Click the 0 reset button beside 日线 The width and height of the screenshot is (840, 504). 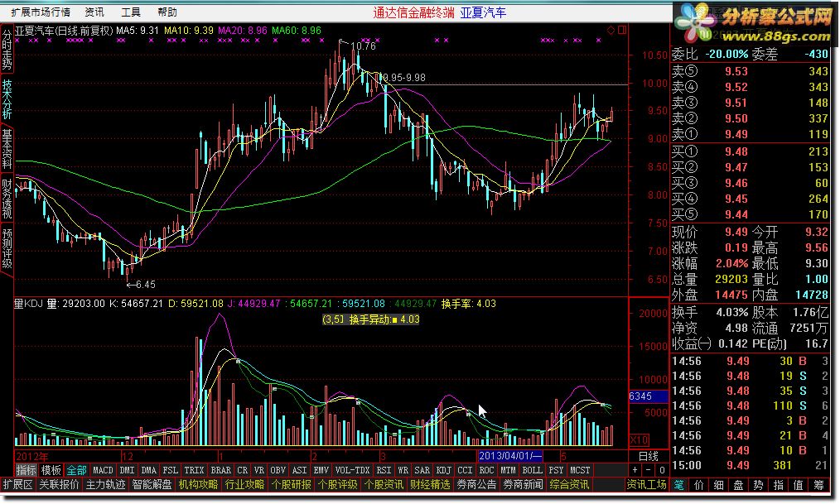(x=662, y=470)
